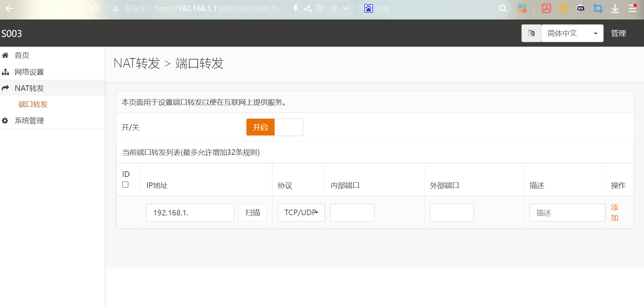
Task: Click the 内部端口 input field
Action: [x=352, y=213]
